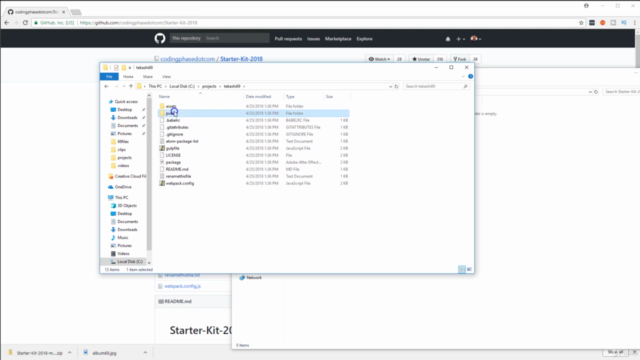This screenshot has width=640, height=360.
Task: Select the webpack.config file icon
Action: pos(162,183)
